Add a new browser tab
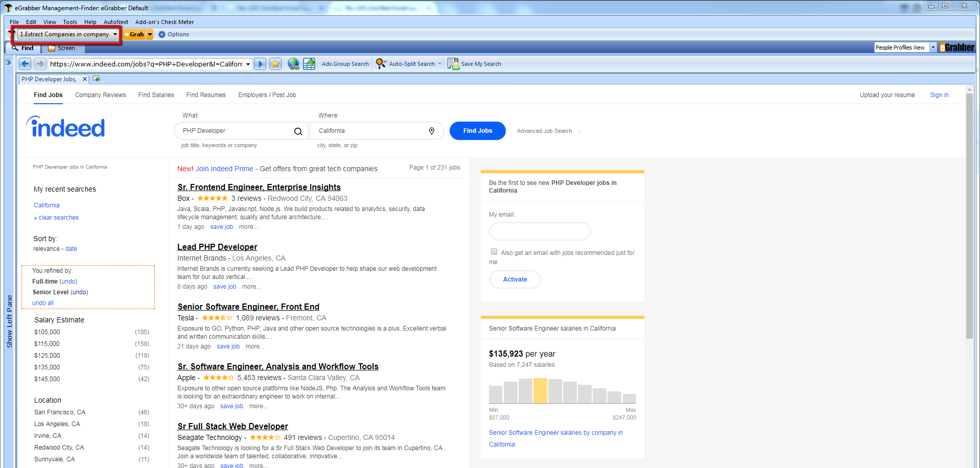980x468 pixels. 96,79
